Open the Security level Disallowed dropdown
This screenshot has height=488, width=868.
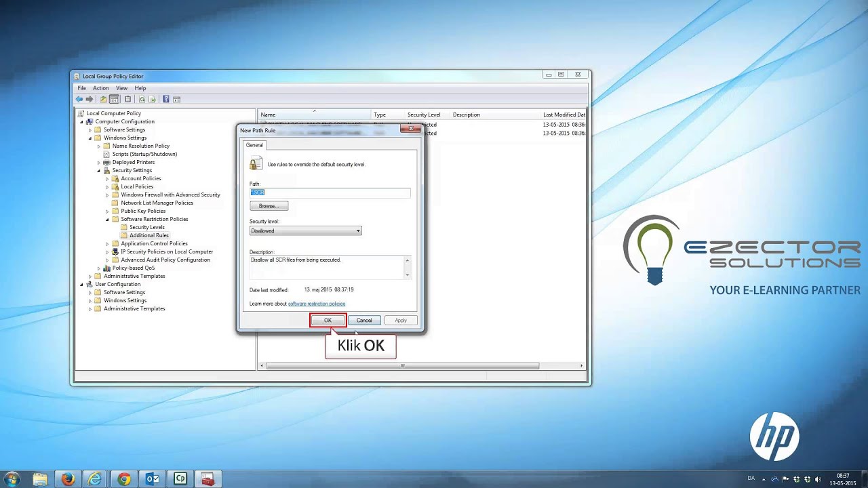click(x=305, y=230)
